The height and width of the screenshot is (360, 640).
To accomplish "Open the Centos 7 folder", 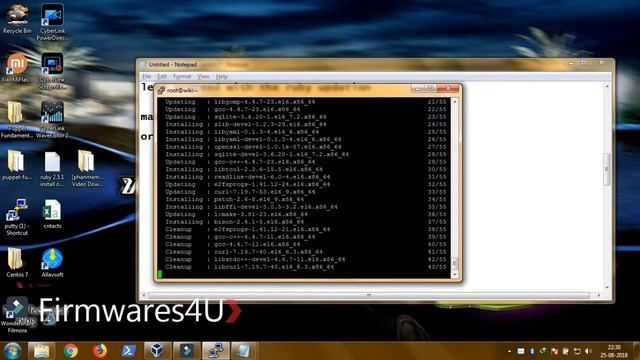I will pyautogui.click(x=17, y=263).
